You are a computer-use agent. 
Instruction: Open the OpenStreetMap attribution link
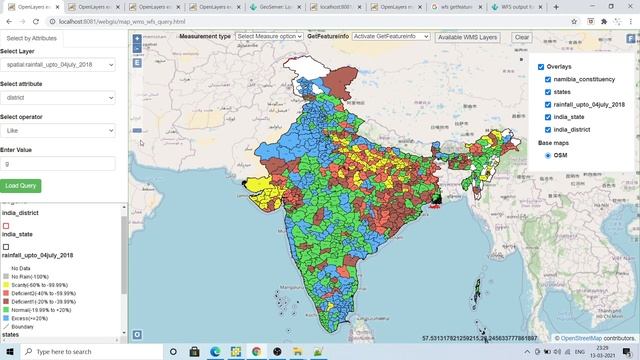(581, 338)
